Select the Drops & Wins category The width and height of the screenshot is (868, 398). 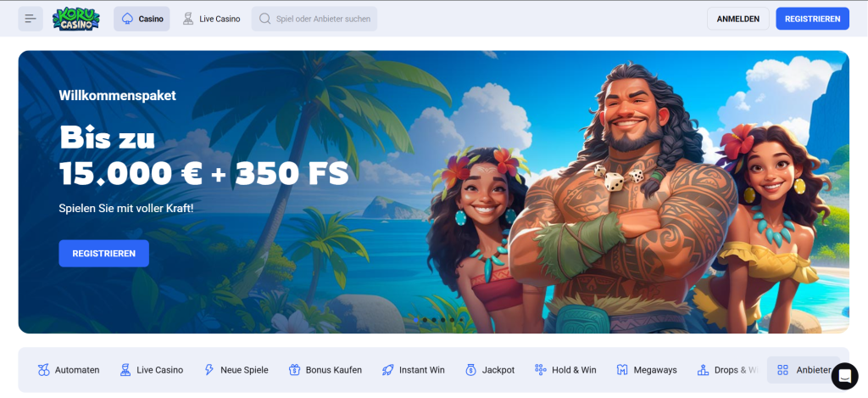[726, 370]
